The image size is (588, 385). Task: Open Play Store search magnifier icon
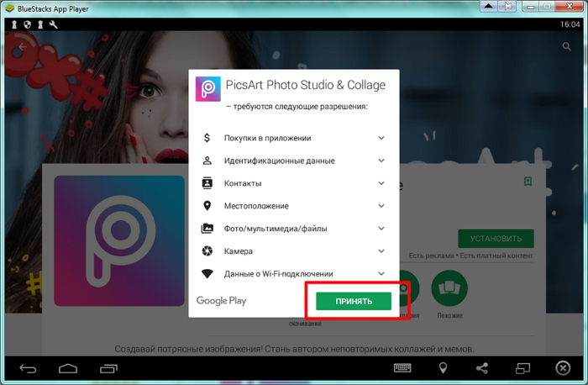567,46
